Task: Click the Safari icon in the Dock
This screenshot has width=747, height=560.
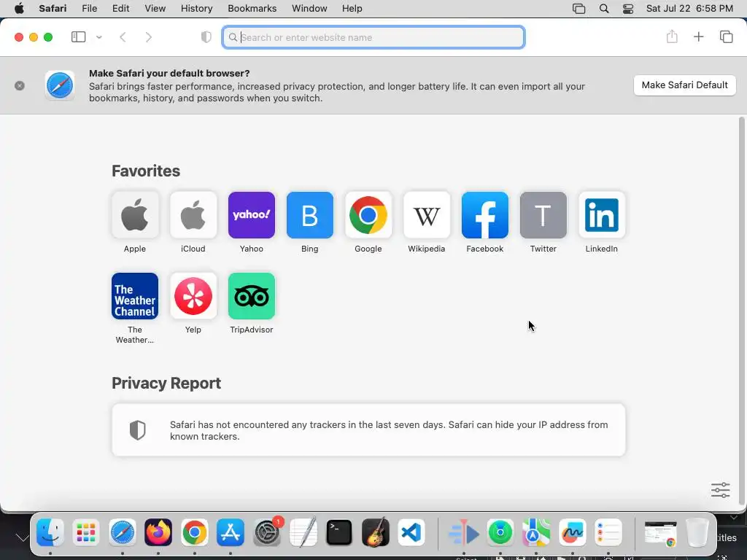Action: [x=123, y=532]
